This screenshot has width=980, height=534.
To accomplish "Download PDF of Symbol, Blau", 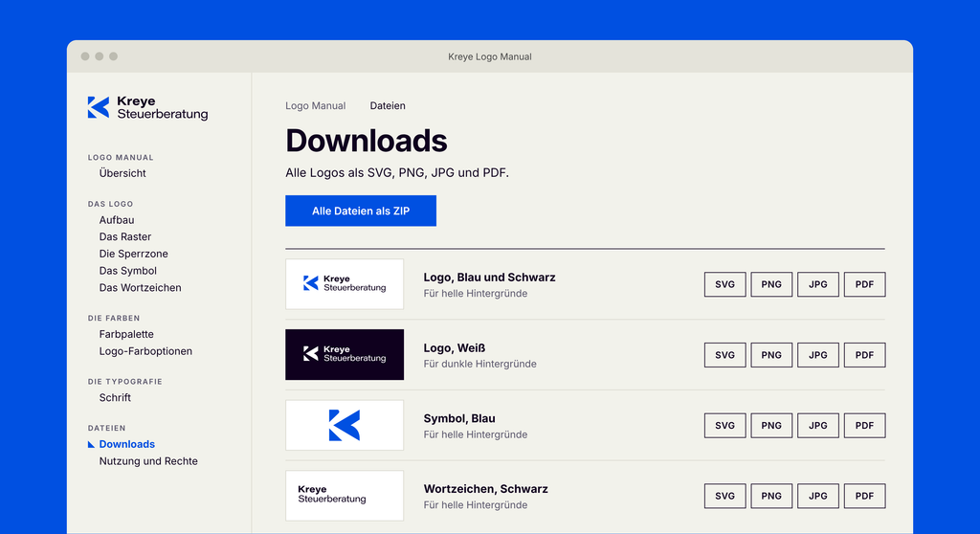I will click(864, 426).
